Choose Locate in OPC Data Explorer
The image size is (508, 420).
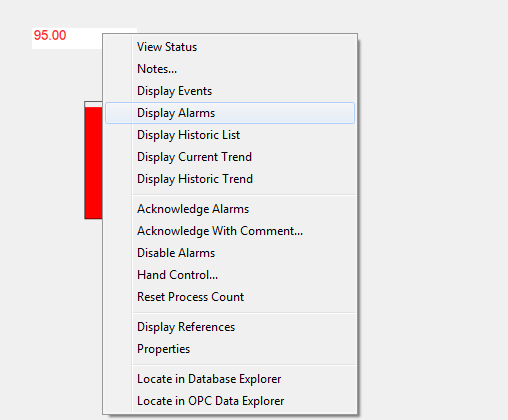coord(230,401)
